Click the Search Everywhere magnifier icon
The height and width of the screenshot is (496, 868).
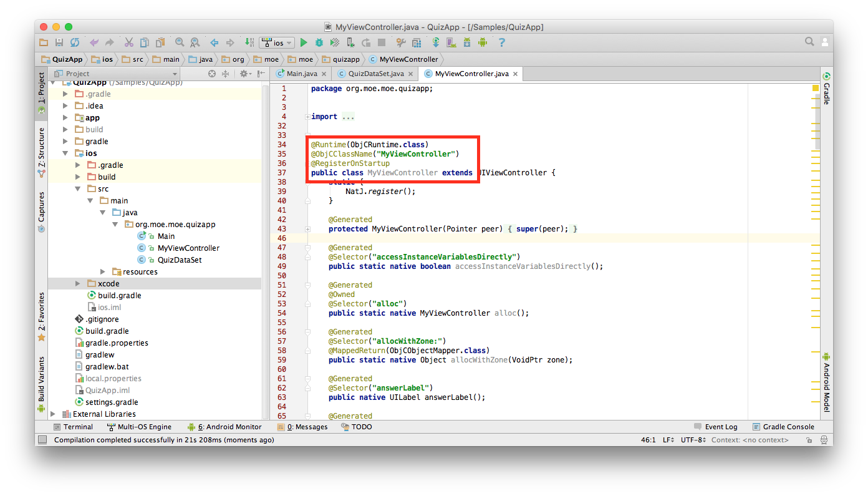click(809, 42)
